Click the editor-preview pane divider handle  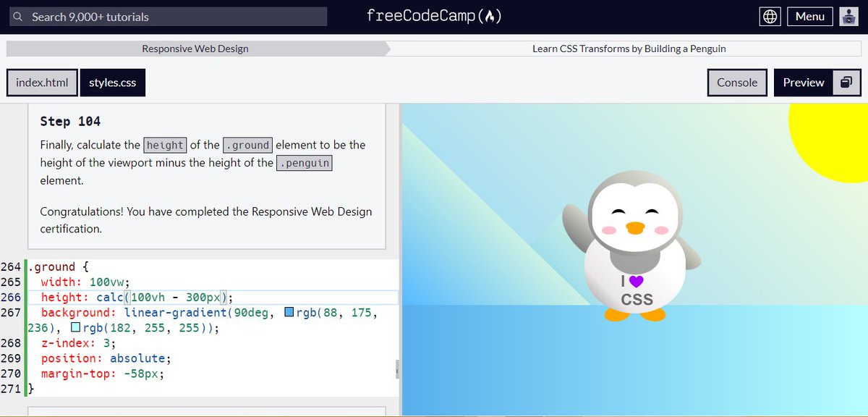[398, 369]
